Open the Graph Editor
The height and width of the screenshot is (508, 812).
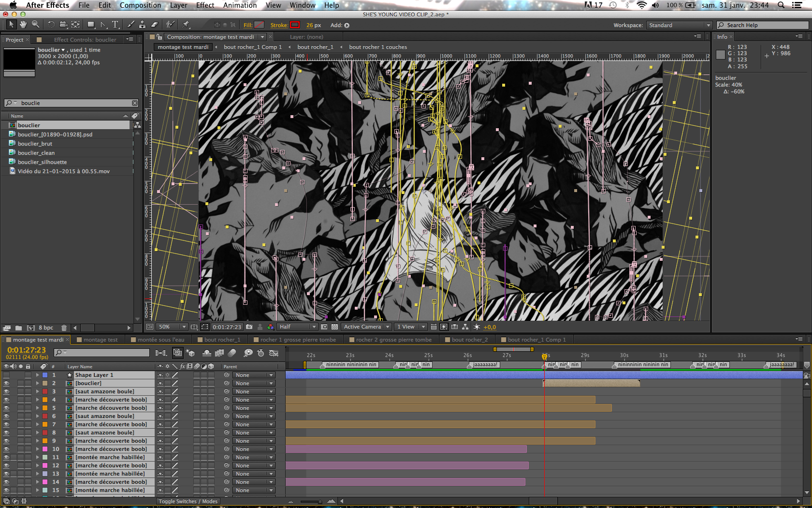[274, 353]
